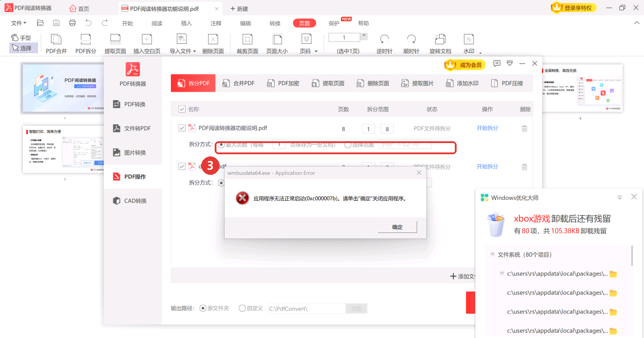Select the 自定义 output path option

[x=242, y=308]
